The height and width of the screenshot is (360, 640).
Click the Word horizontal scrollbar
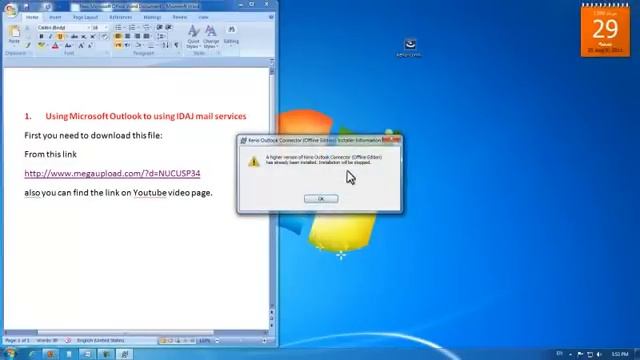135,333
